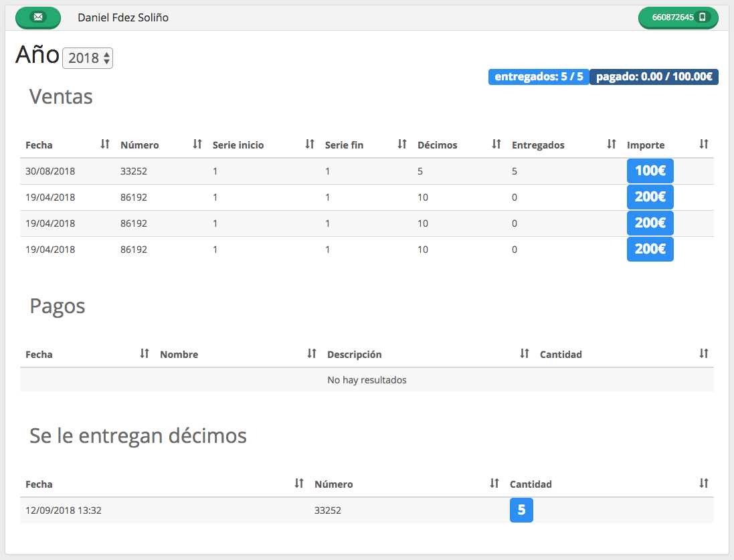This screenshot has width=734, height=560.
Task: Open the Año 2018 year dropdown
Action: [x=88, y=58]
